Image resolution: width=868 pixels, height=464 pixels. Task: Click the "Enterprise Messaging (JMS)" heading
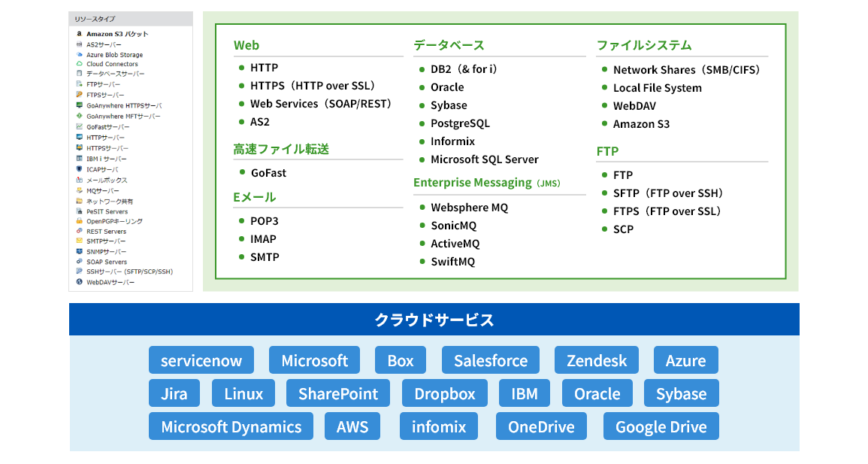tap(487, 183)
